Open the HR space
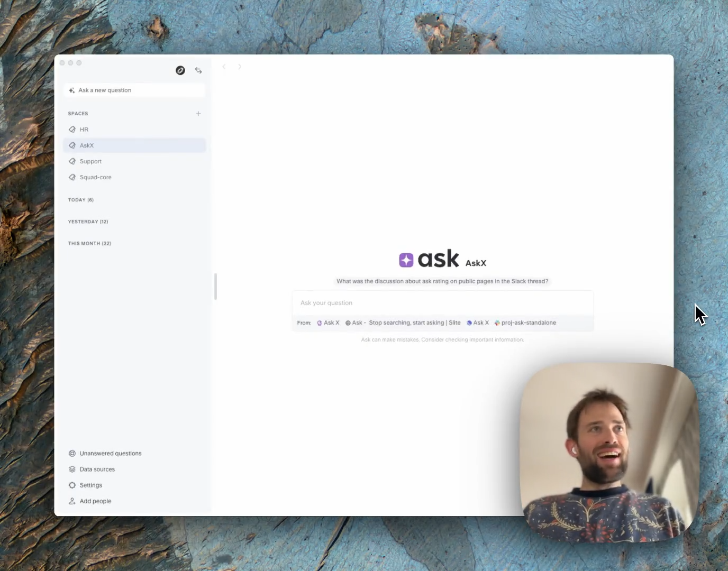Screen dimensions: 728x571 tap(134, 130)
